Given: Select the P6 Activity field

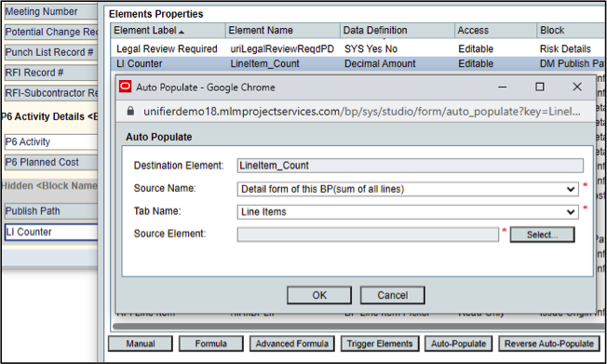Looking at the screenshot, I should pos(50,142).
